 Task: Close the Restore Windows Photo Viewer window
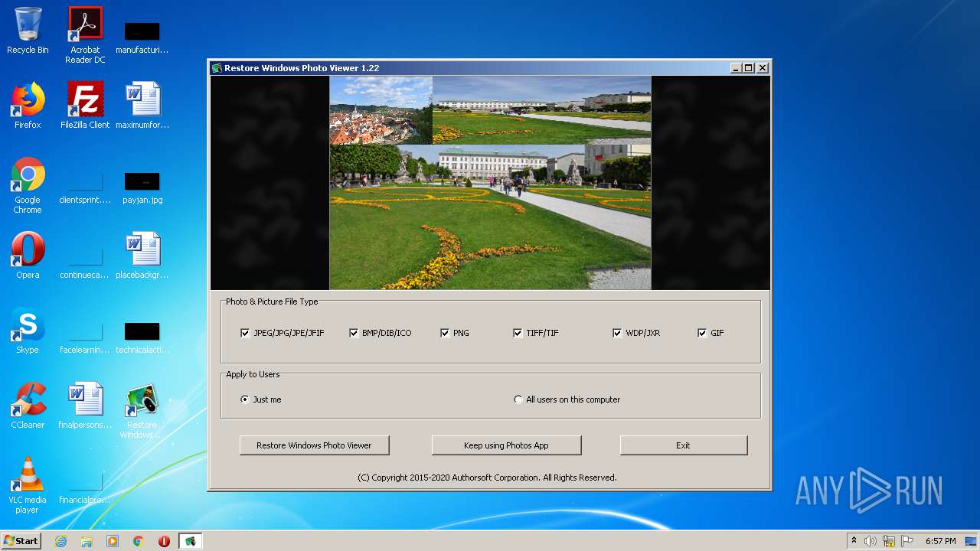[x=762, y=68]
